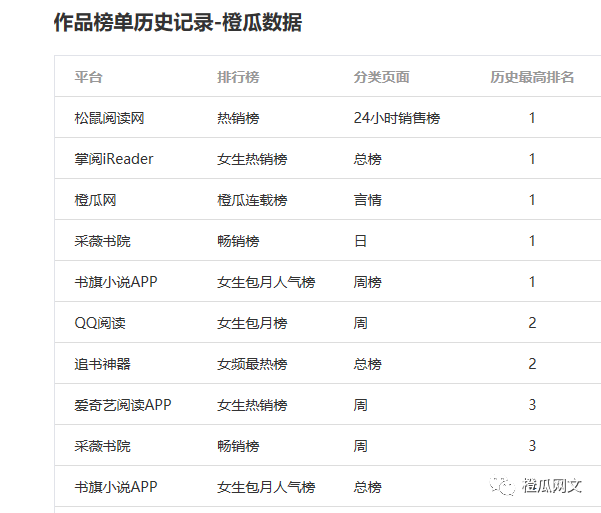Select 总榜 in the 追书神器 row
The height and width of the screenshot is (513, 601).
pos(368,364)
